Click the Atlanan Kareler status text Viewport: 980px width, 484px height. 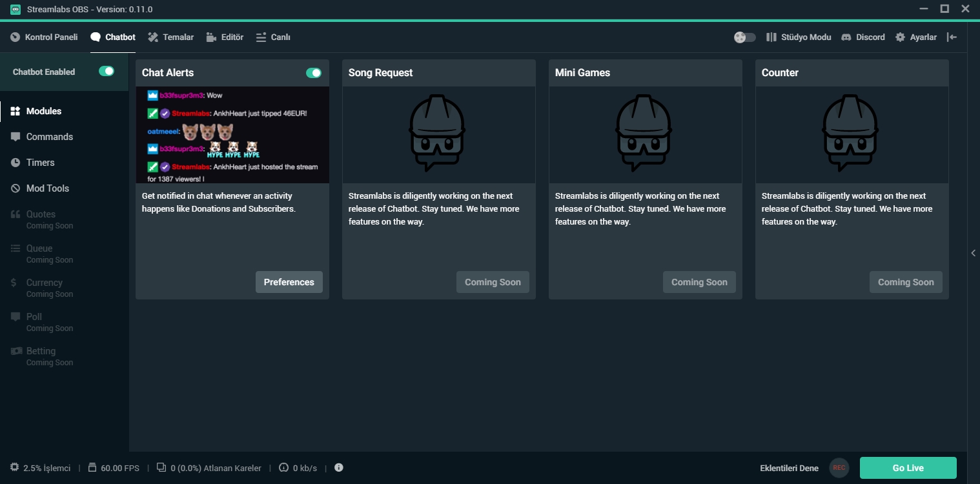216,468
